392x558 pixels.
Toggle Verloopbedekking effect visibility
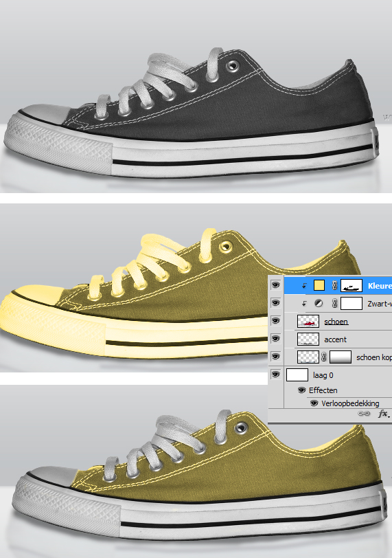click(x=314, y=403)
